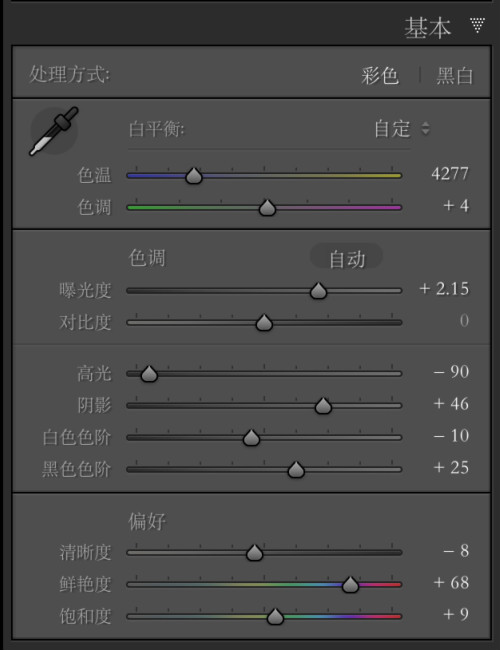This screenshot has height=650, width=500.
Task: Open the 白平衡 自定 preset dropdown
Action: click(x=402, y=129)
